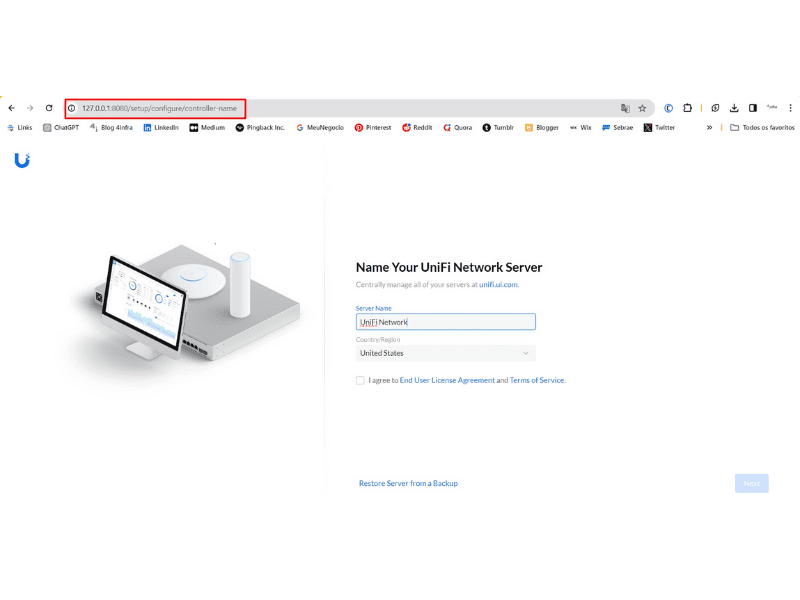Viewport: 800px width, 600px height.
Task: Expand the hidden bookmarks with the chevron
Action: pos(710,127)
